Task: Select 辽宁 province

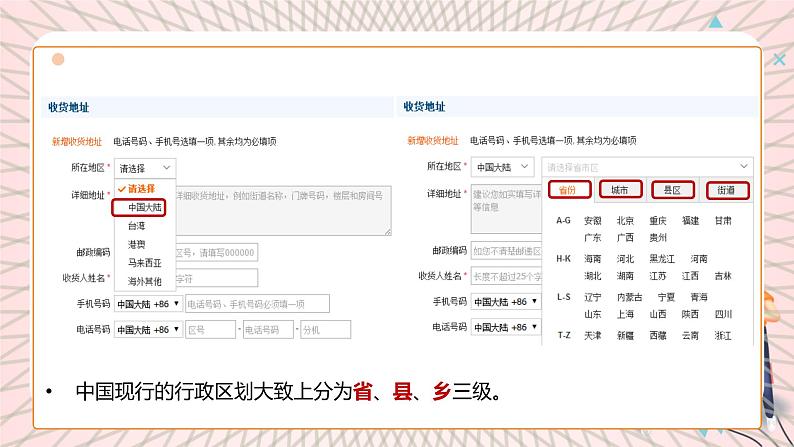Action: coord(592,297)
